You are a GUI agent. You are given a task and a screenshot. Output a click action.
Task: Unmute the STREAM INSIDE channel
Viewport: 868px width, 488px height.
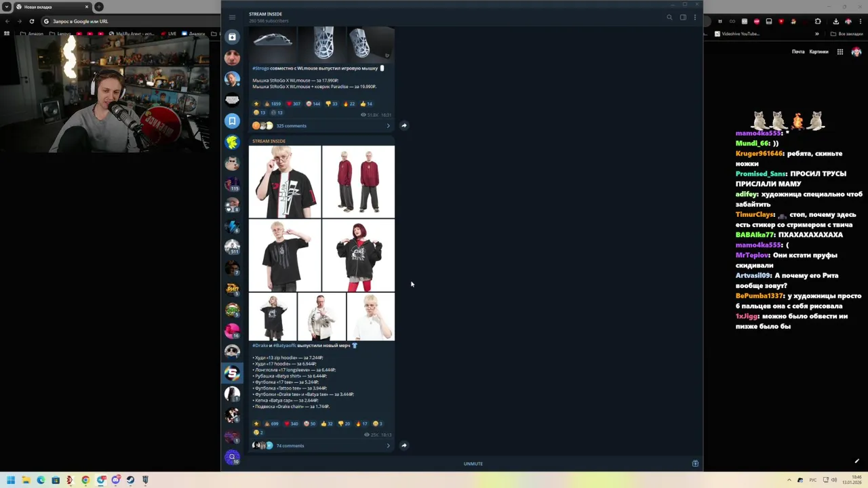pos(473,464)
